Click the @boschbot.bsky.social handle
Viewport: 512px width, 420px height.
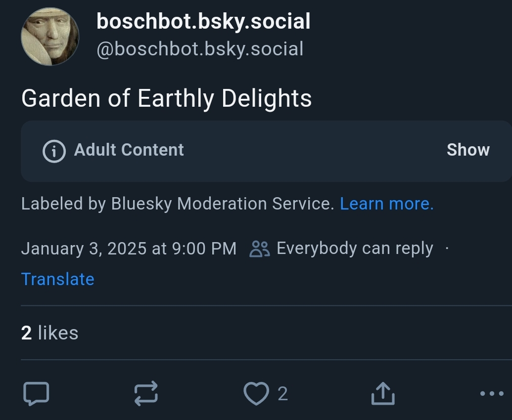coord(200,49)
